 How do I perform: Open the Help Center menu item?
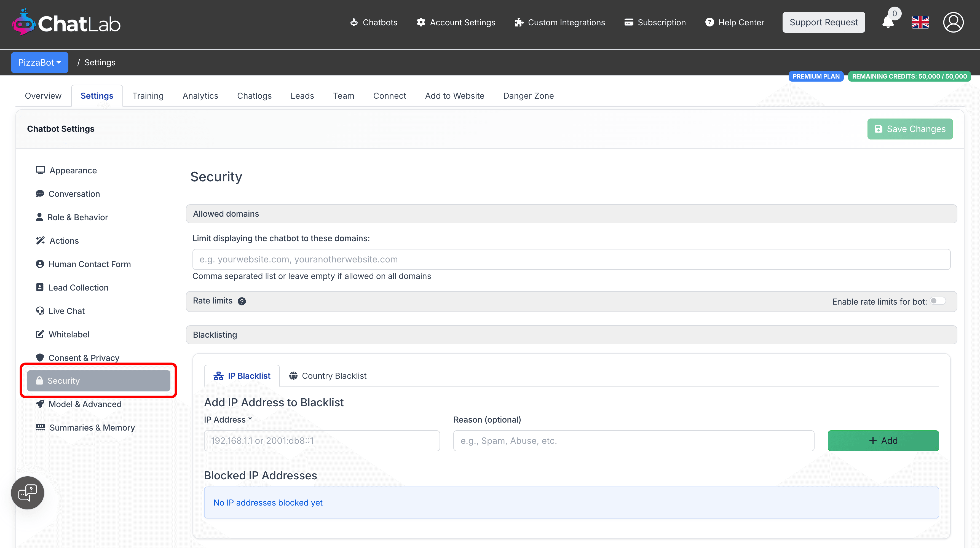[x=734, y=22]
